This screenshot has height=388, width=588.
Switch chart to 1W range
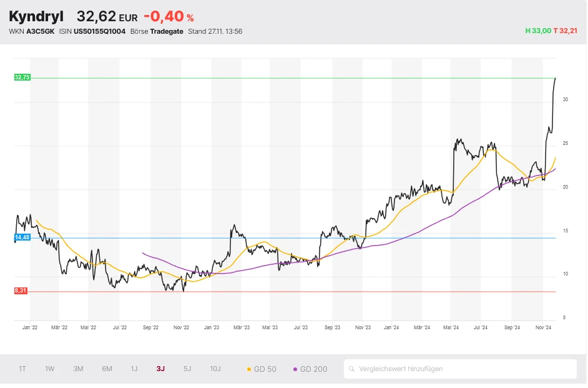[50, 369]
